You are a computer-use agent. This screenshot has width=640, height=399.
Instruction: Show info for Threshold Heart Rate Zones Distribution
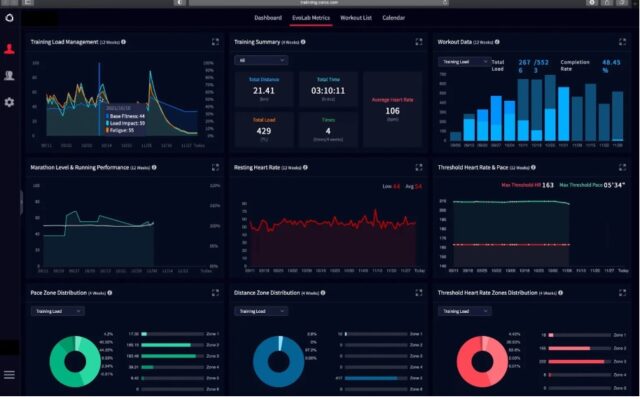tap(560, 293)
